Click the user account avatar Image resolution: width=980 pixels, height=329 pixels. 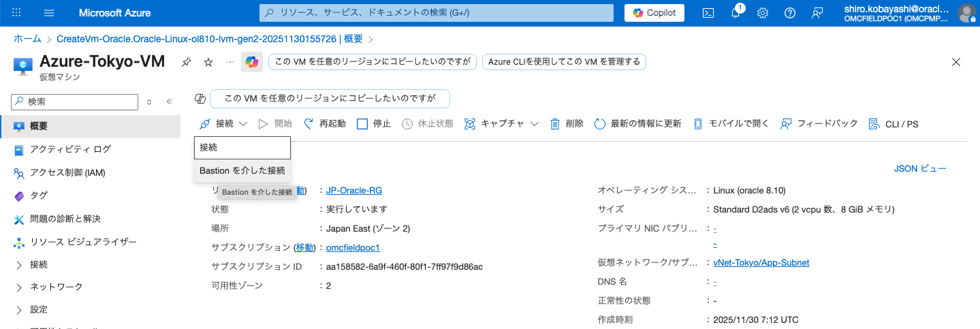coord(966,13)
